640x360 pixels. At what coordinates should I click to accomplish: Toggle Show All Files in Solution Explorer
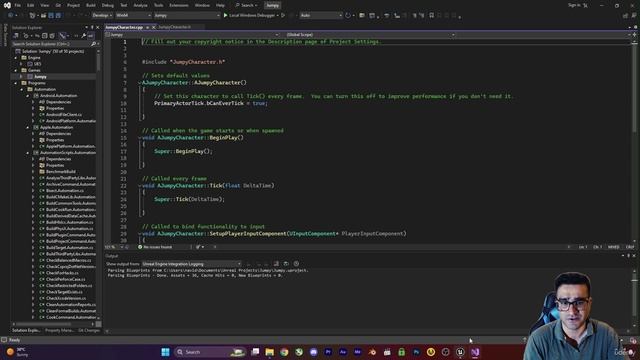tap(52, 36)
